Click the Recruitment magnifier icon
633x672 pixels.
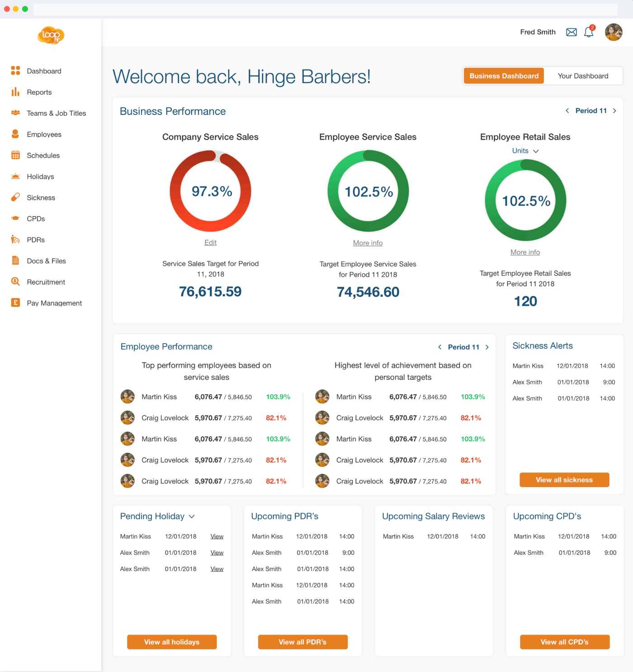coord(15,282)
